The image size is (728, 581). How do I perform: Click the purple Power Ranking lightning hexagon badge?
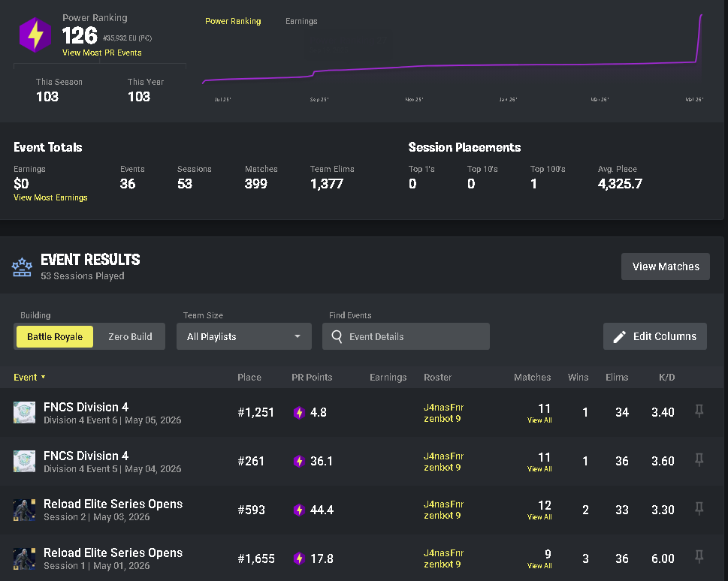click(x=35, y=35)
